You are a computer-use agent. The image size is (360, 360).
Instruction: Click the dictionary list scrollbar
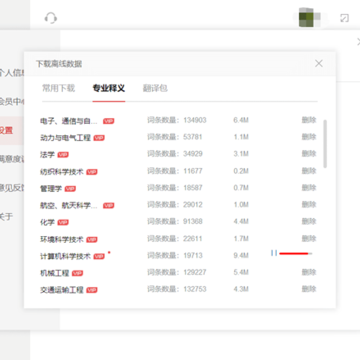click(x=325, y=144)
